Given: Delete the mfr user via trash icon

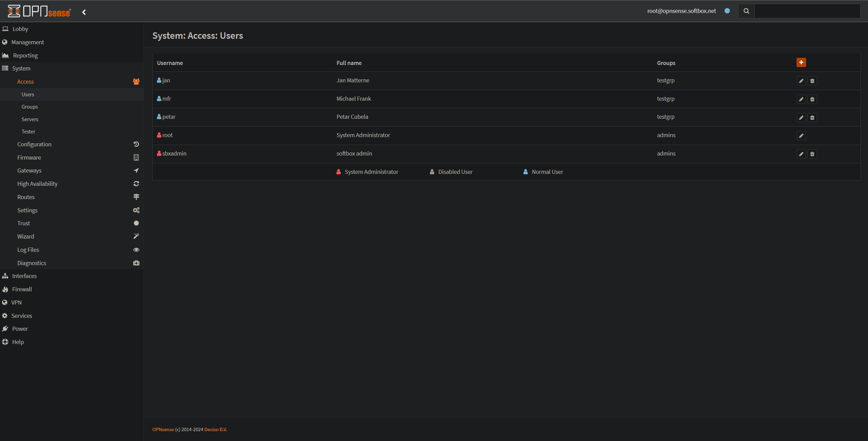Looking at the screenshot, I should tap(812, 99).
